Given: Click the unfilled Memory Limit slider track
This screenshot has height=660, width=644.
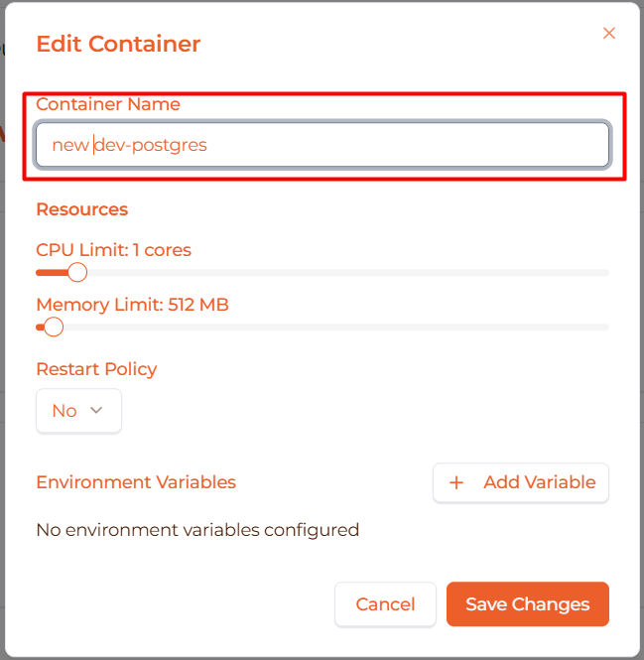Looking at the screenshot, I should [x=337, y=327].
